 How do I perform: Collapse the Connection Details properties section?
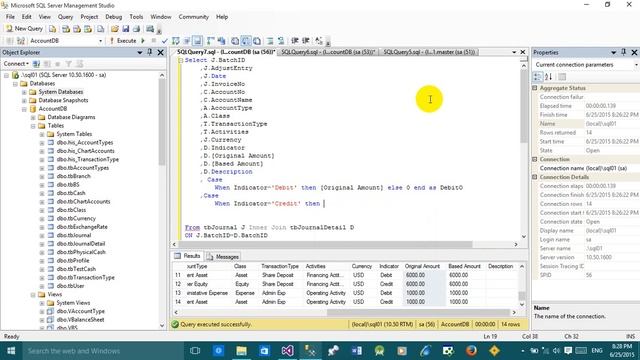click(535, 177)
